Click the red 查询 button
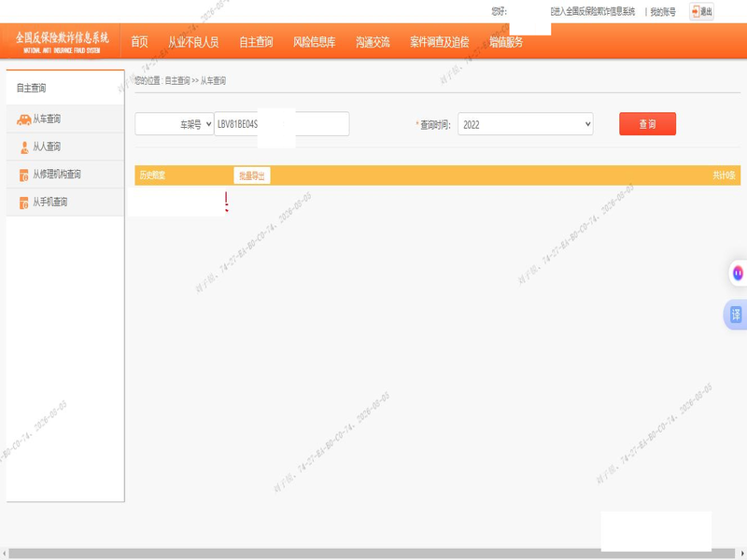 point(647,124)
